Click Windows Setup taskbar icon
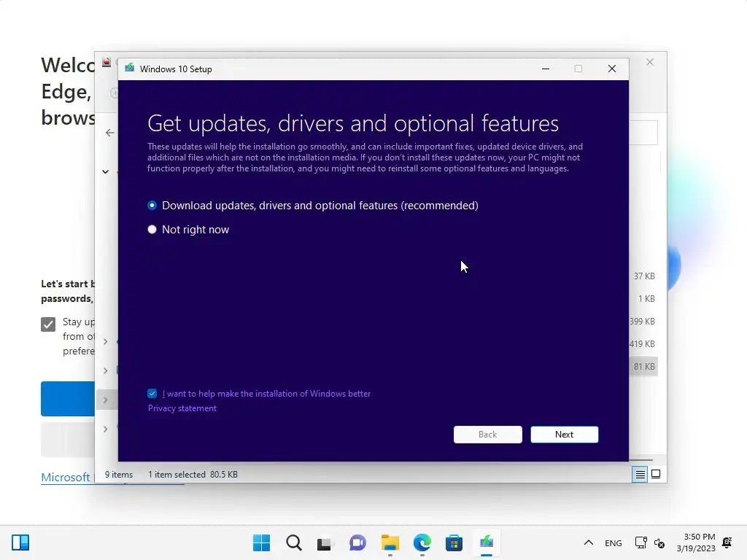747x560 pixels. [487, 542]
